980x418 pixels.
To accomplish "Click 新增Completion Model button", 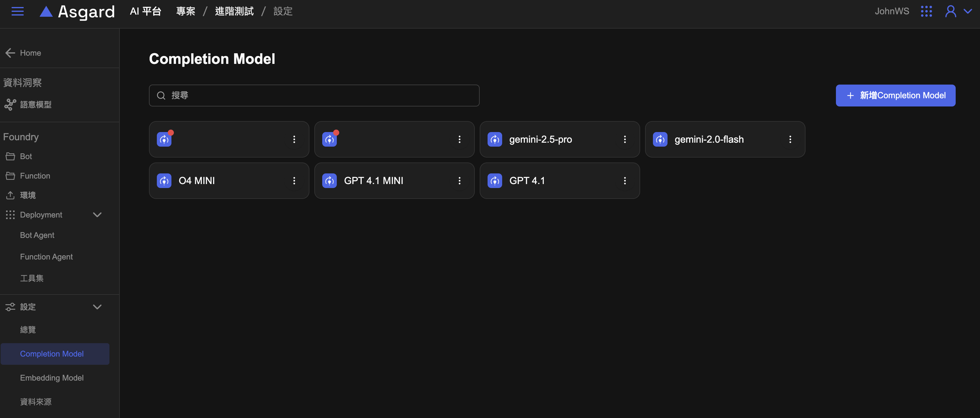I will click(x=895, y=96).
